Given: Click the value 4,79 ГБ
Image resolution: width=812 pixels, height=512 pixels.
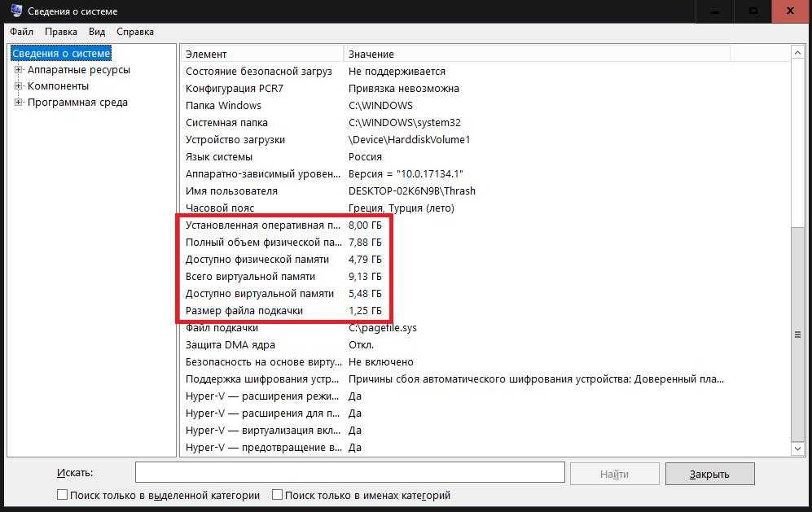Looking at the screenshot, I should pyautogui.click(x=365, y=260).
